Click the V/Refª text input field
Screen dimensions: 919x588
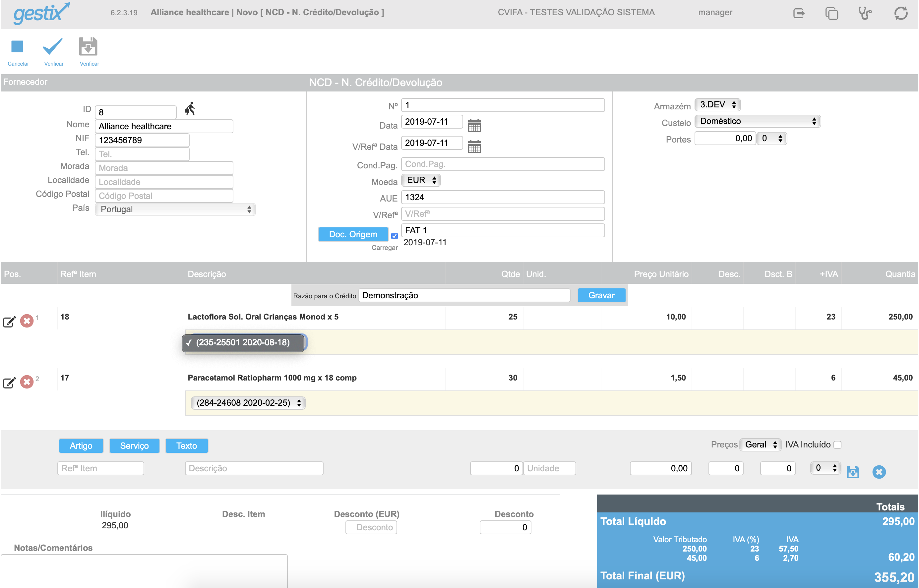(503, 214)
